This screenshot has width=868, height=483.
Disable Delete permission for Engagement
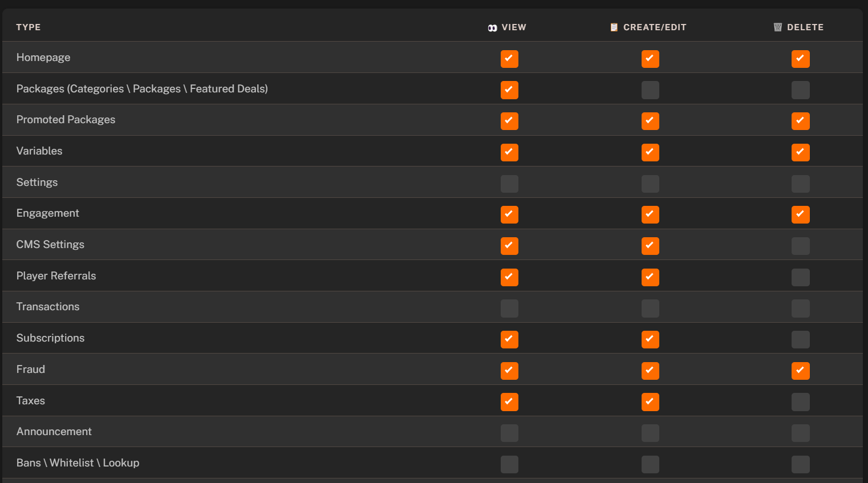pyautogui.click(x=801, y=214)
